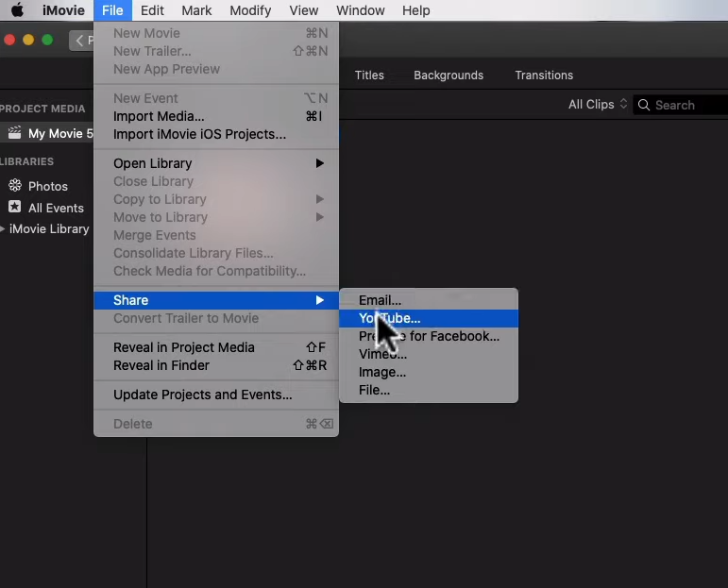
Task: Share the movie via Email
Action: coord(429,300)
